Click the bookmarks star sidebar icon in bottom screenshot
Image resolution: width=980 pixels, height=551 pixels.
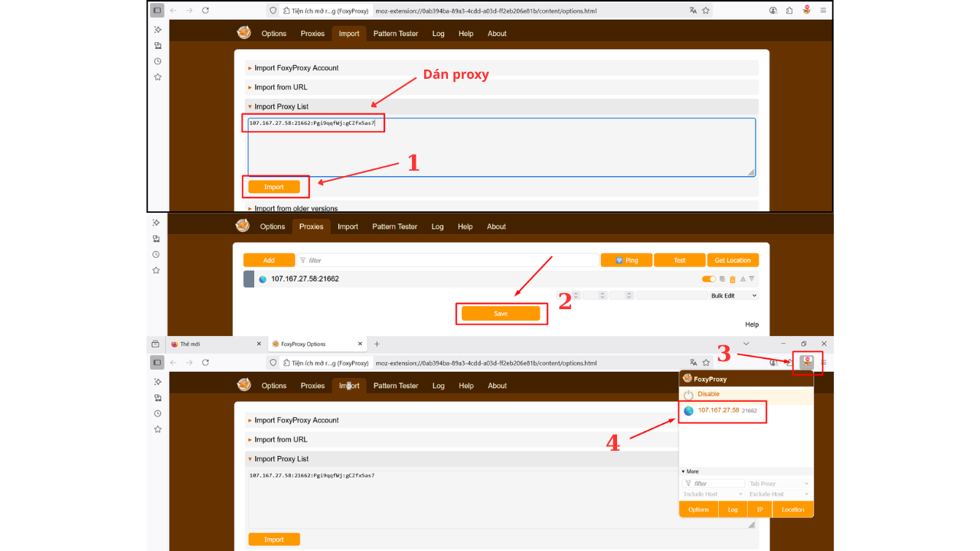pos(158,429)
